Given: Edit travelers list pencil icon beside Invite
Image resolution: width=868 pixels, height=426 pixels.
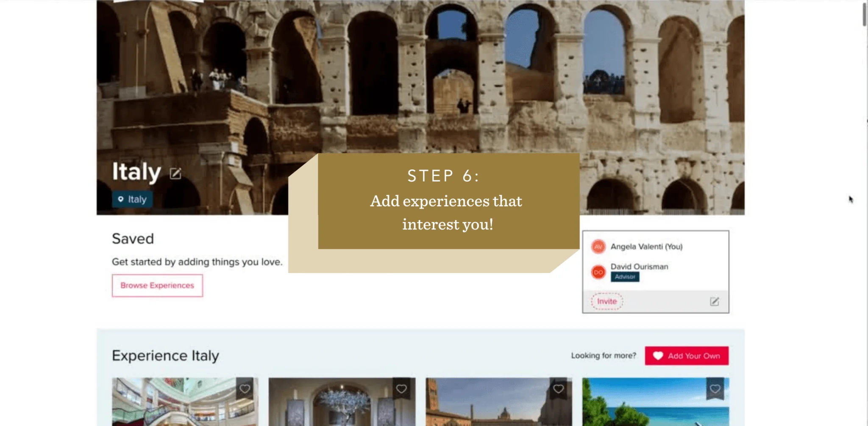Looking at the screenshot, I should point(715,301).
